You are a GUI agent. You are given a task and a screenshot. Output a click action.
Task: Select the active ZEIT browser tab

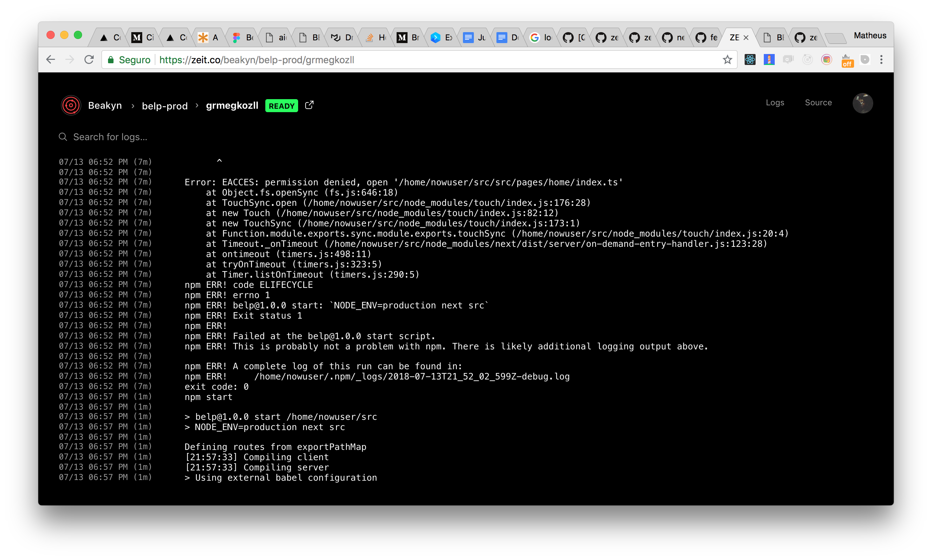click(x=734, y=37)
